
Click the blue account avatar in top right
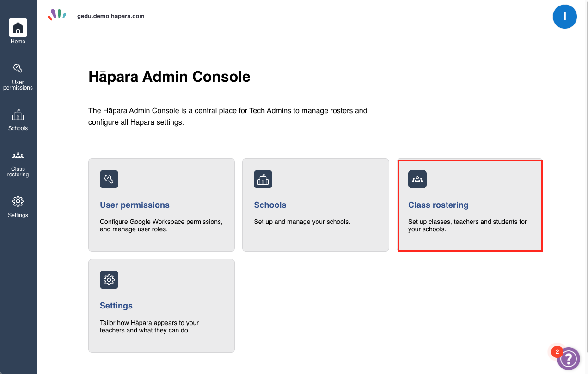coord(565,16)
